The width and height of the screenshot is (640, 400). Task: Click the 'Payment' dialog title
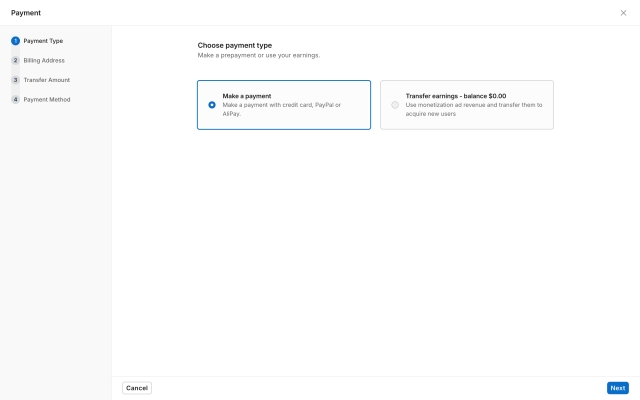point(26,13)
